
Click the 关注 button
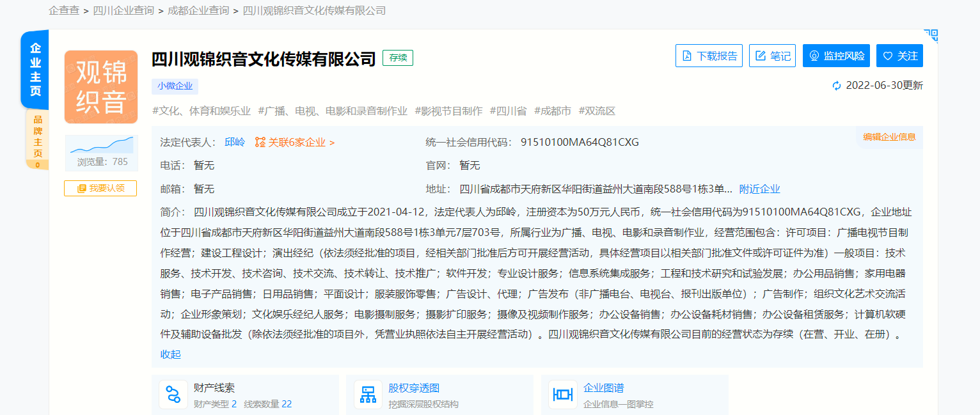[x=899, y=56]
